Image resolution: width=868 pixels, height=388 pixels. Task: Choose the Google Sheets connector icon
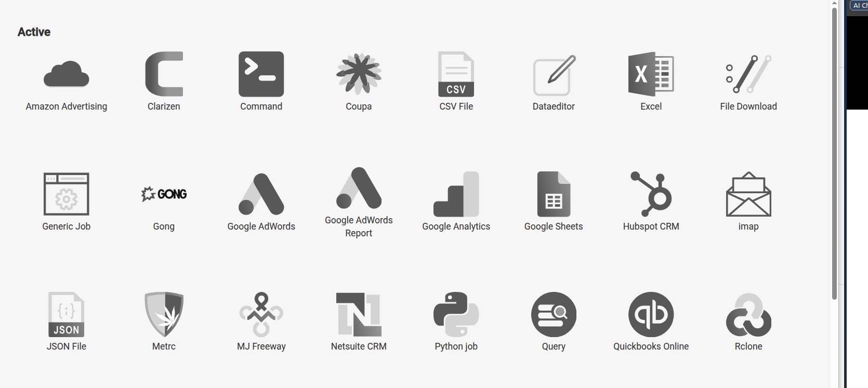click(554, 194)
